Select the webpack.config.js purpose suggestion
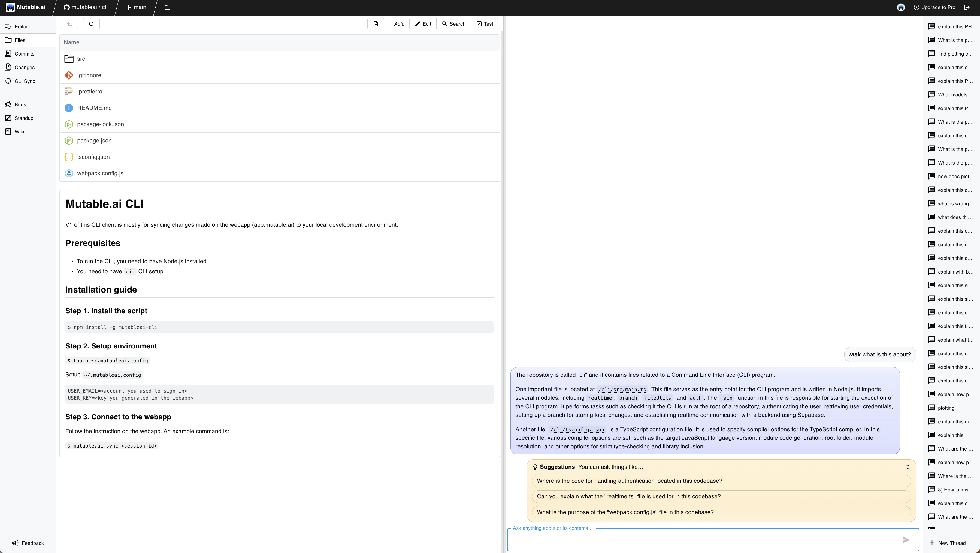 tap(721, 512)
